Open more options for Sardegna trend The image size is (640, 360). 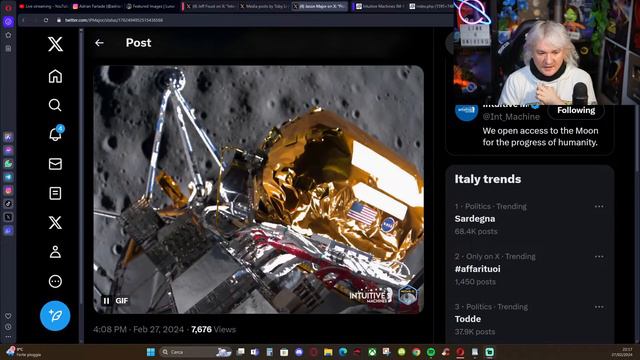(599, 207)
